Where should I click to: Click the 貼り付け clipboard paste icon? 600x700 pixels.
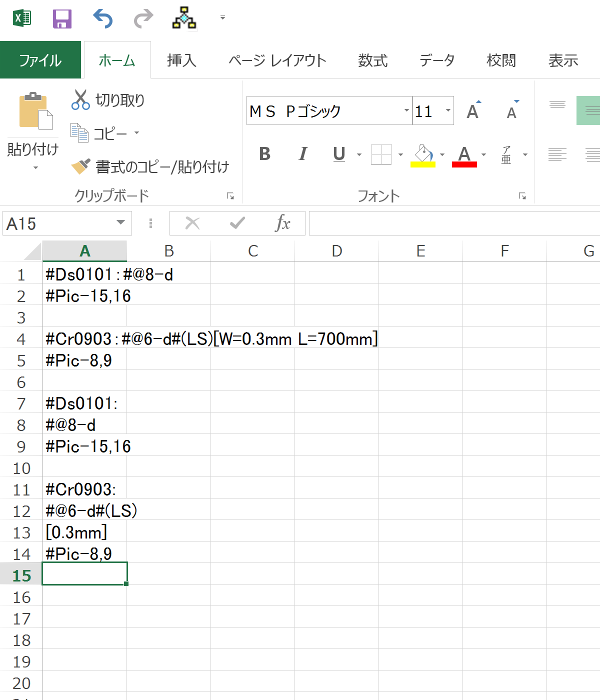[35, 111]
